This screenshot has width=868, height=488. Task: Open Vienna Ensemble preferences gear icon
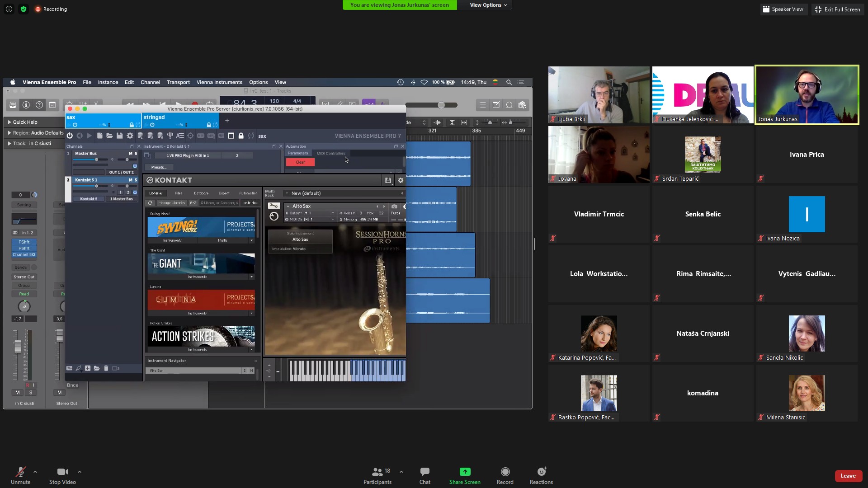(130, 136)
